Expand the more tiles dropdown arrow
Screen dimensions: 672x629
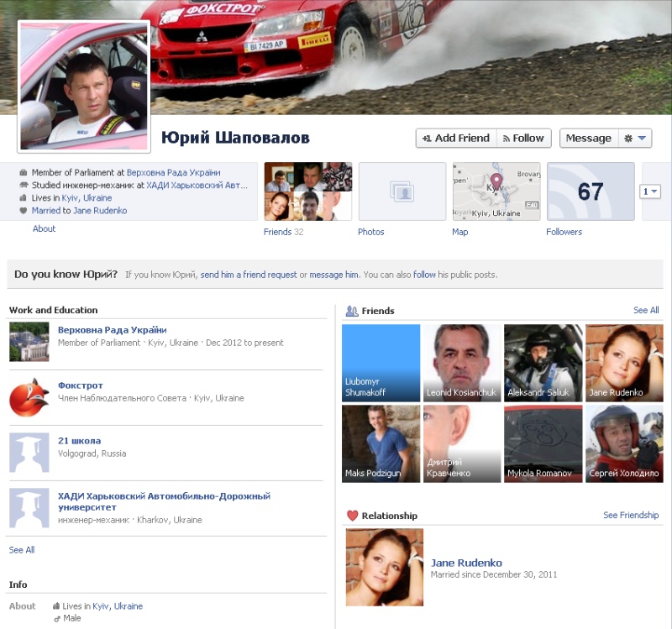(x=651, y=191)
